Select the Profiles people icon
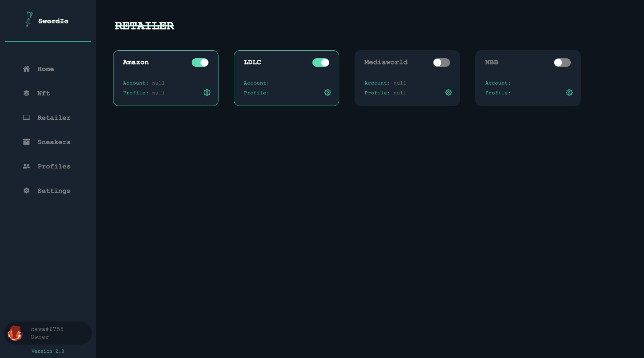 [x=26, y=166]
